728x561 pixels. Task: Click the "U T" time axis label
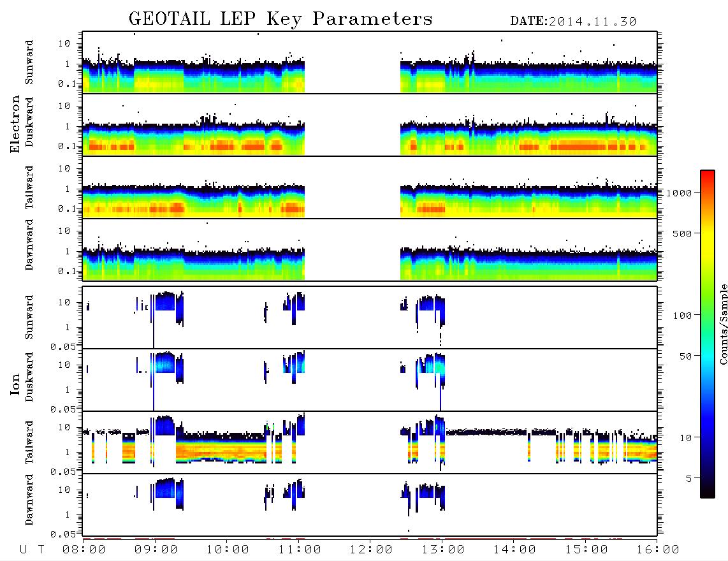coord(32,550)
